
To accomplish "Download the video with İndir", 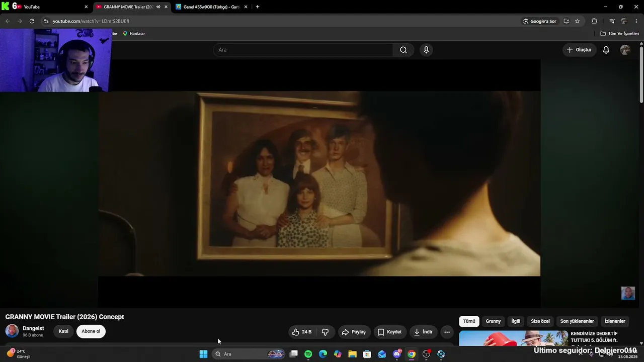I will [423, 332].
